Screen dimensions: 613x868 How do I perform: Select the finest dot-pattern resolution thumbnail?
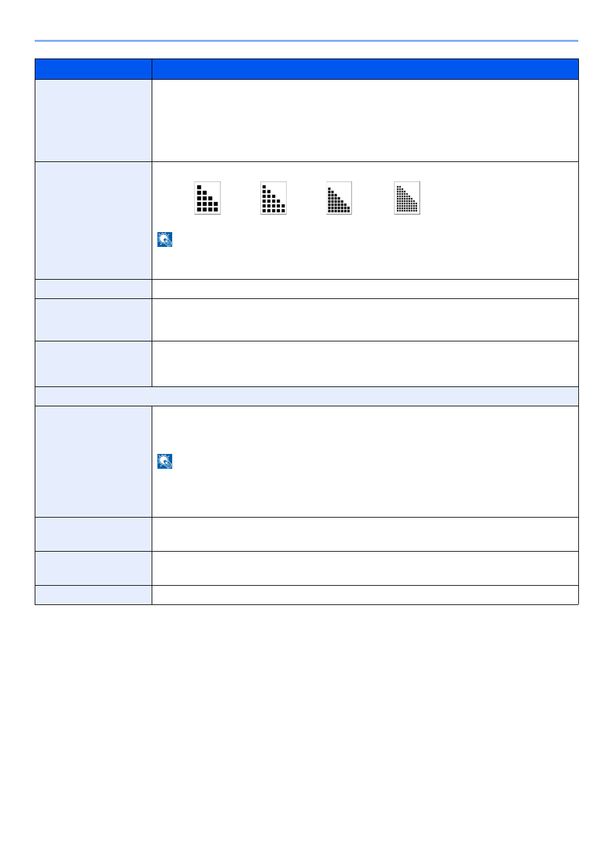pyautogui.click(x=407, y=198)
